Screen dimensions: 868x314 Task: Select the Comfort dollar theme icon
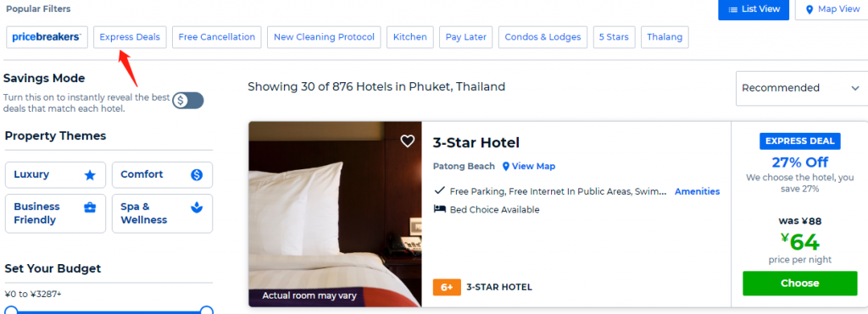197,175
